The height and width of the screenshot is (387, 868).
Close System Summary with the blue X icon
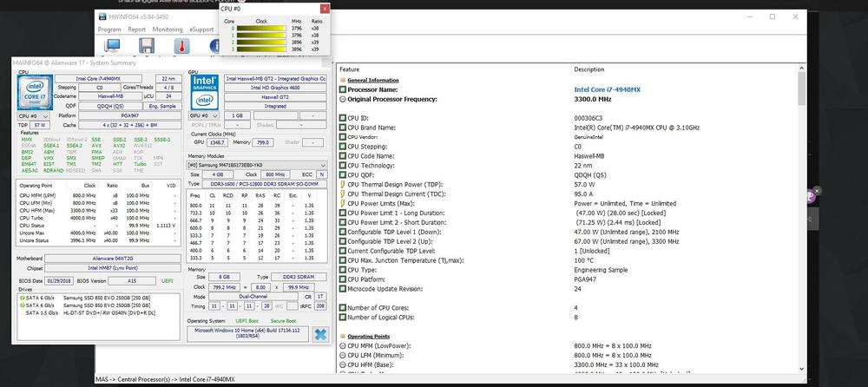[x=320, y=336]
